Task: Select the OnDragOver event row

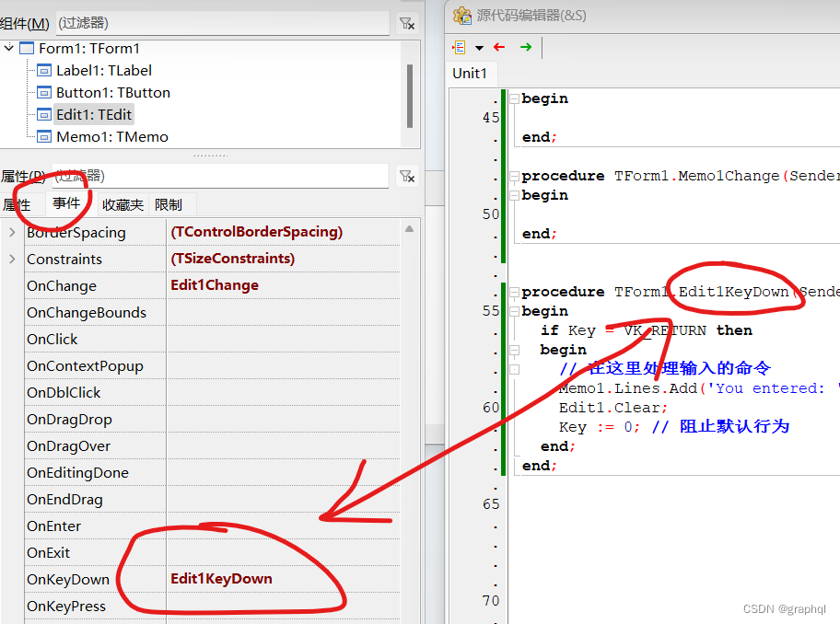Action: [x=212, y=446]
